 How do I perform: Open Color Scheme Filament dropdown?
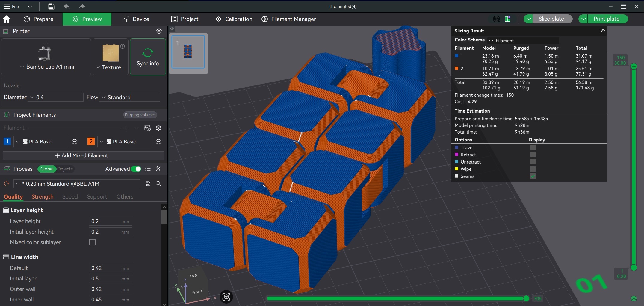(523, 40)
